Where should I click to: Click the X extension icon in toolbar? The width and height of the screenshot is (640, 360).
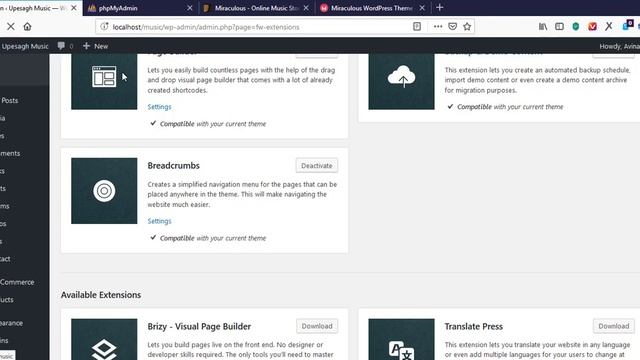pos(609,27)
